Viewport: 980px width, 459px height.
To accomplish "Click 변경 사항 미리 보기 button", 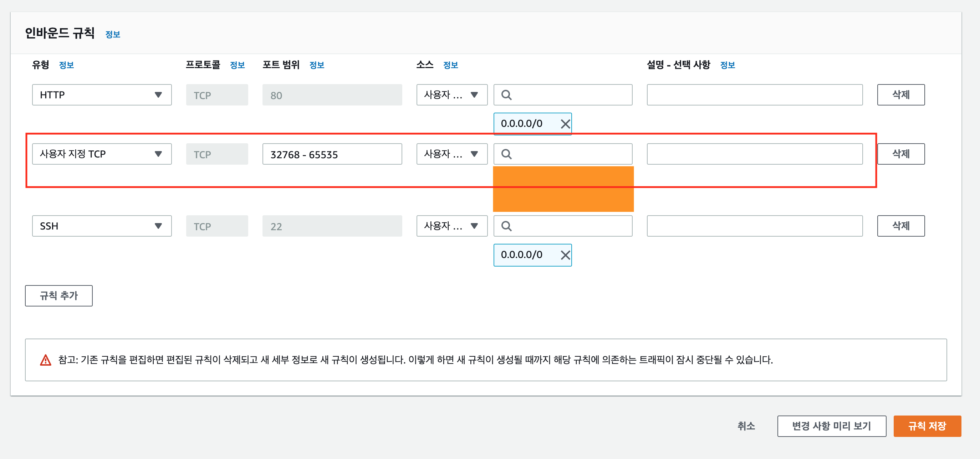I will [831, 426].
